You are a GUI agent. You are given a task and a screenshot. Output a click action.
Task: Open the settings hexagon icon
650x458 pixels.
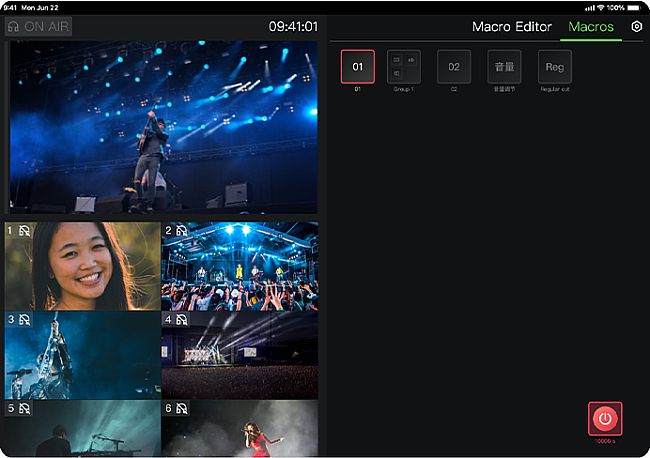tap(636, 27)
